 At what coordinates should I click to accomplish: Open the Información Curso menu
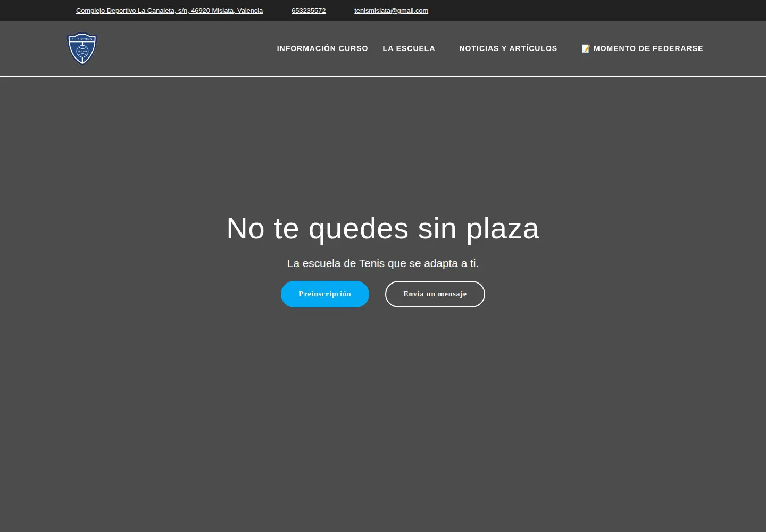point(322,48)
